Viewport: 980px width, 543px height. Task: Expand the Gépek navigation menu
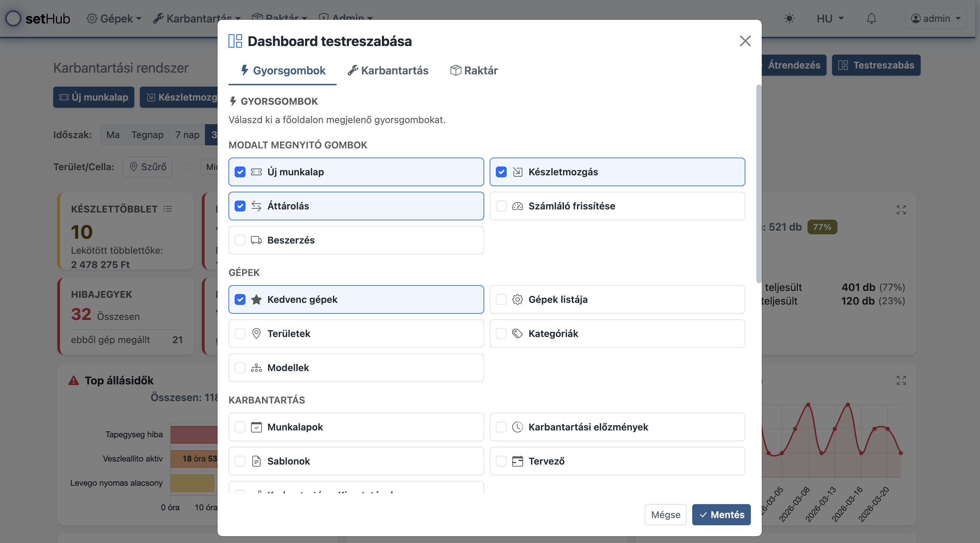point(114,18)
